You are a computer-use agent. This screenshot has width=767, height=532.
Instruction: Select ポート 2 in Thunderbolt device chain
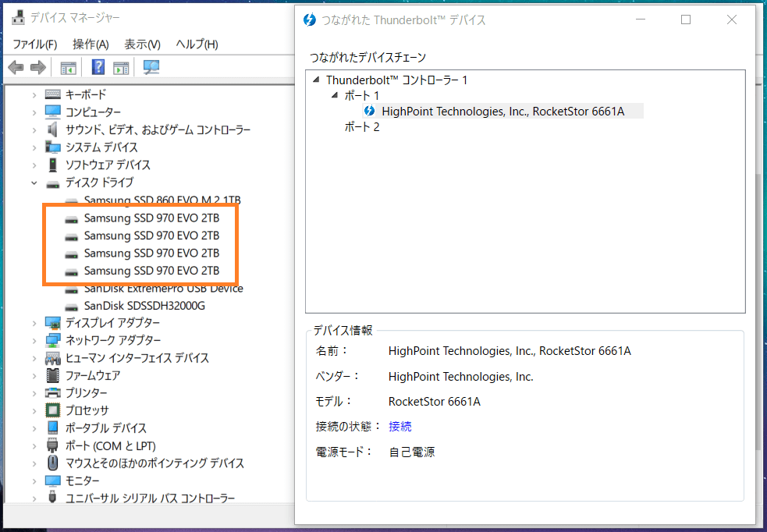[362, 127]
